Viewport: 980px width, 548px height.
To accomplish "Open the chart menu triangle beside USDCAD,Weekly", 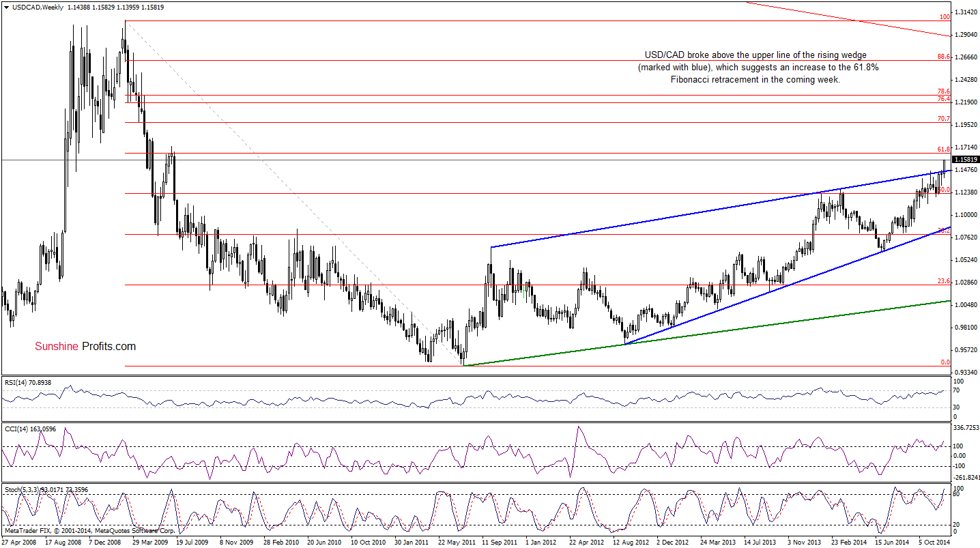I will point(6,7).
